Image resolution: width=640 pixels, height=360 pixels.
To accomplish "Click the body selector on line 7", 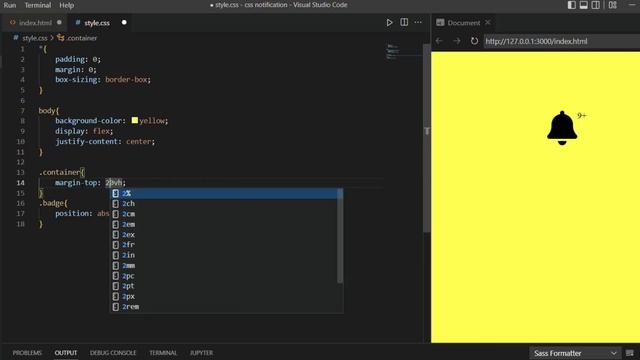I will 47,111.
